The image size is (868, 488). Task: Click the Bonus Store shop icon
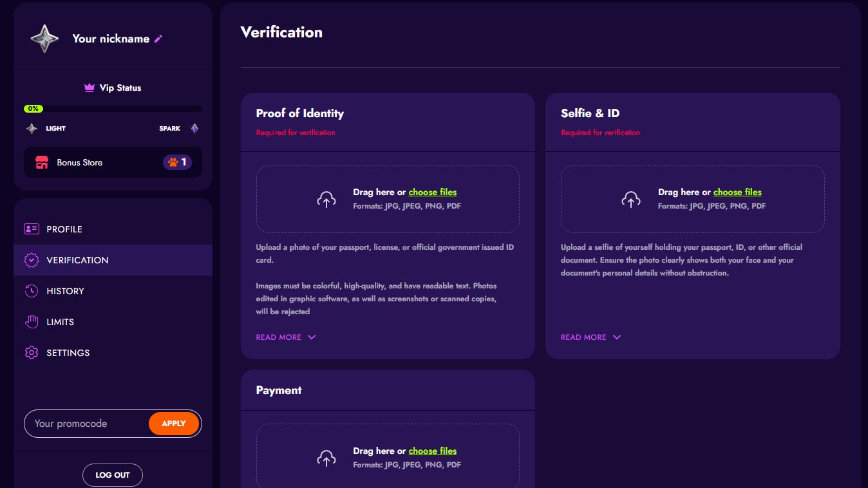(x=42, y=162)
